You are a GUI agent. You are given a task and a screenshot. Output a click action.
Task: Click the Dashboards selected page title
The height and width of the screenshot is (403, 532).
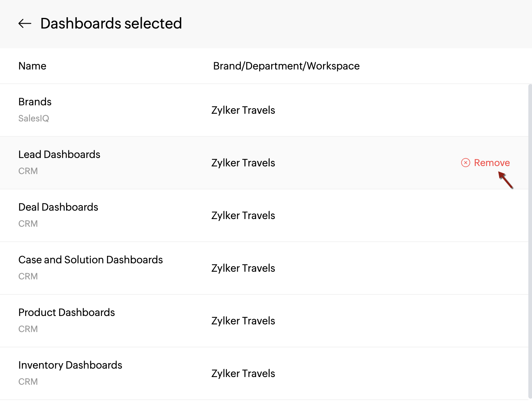point(111,23)
